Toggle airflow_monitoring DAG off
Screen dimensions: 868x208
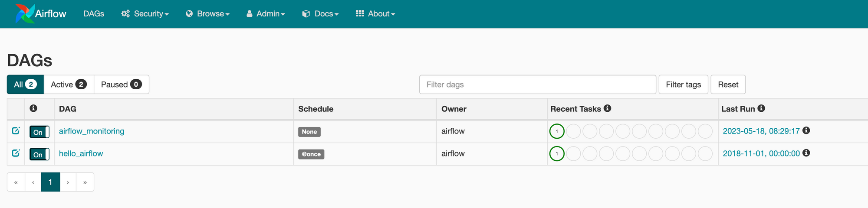39,132
